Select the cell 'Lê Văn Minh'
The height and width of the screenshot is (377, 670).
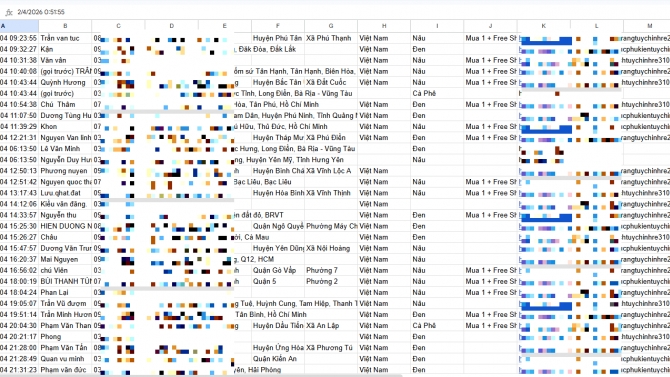click(x=65, y=149)
